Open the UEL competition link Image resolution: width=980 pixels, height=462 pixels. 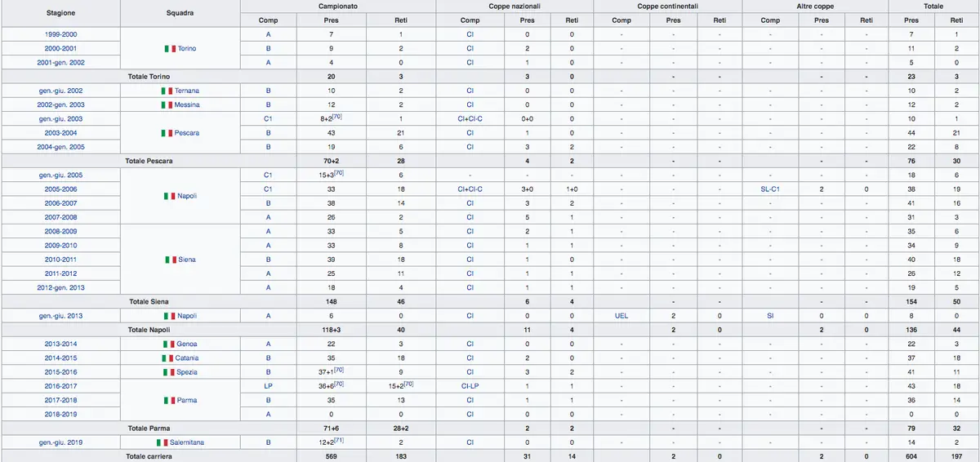(621, 316)
